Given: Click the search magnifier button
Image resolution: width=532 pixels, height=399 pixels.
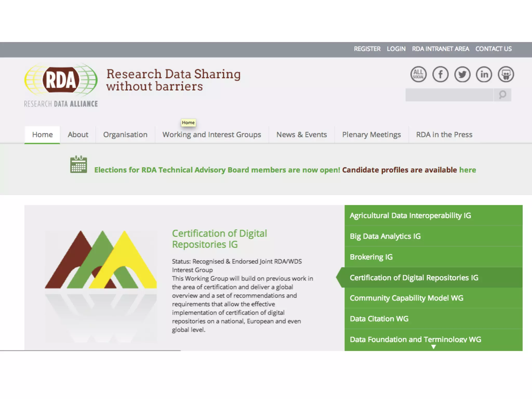Looking at the screenshot, I should (502, 95).
